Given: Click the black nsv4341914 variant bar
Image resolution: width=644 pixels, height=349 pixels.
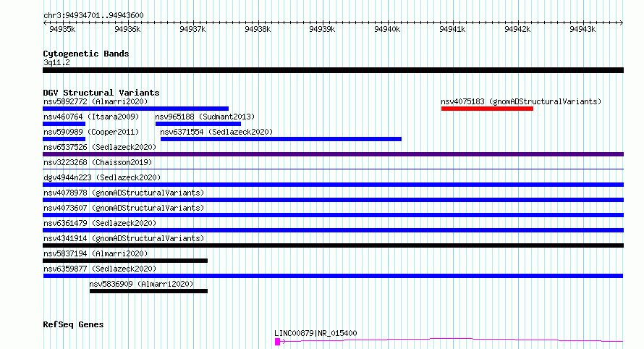Looking at the screenshot, I should (x=333, y=246).
